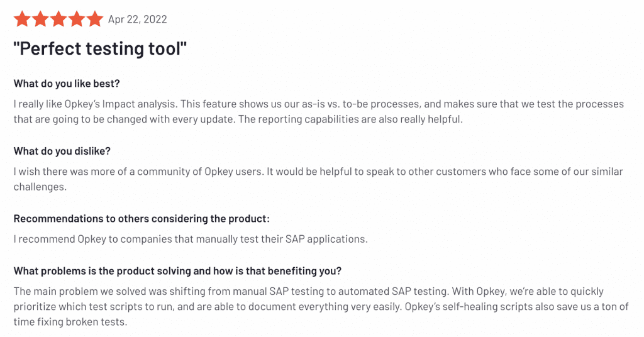This screenshot has width=644, height=337.
Task: Click the "I recommend Opkey to companies" sentence
Action: click(191, 239)
